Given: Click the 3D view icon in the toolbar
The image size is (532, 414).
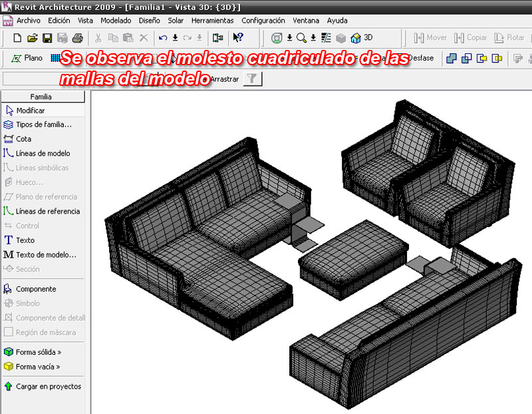Looking at the screenshot, I should (354, 39).
